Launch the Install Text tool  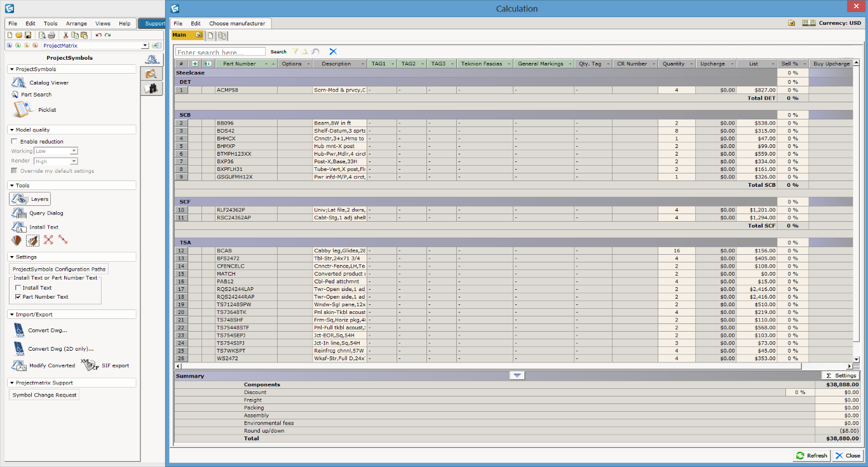(35, 227)
